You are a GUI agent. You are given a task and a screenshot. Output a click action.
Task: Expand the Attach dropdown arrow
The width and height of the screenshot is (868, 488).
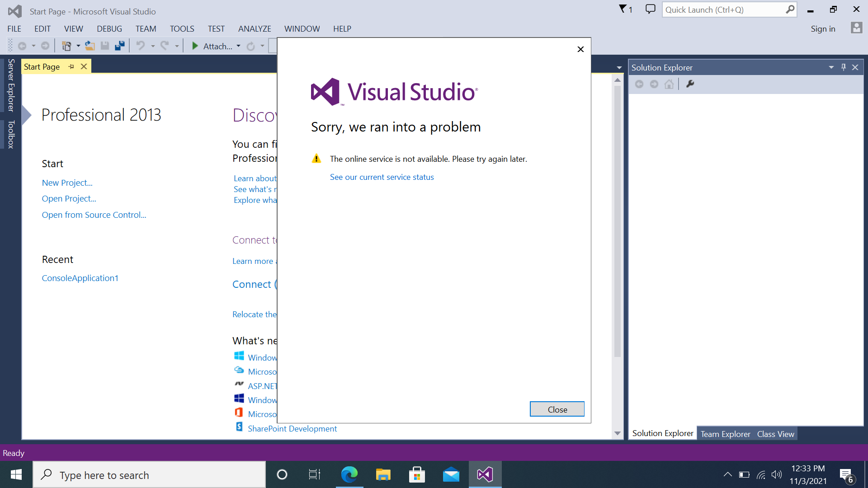coord(239,46)
